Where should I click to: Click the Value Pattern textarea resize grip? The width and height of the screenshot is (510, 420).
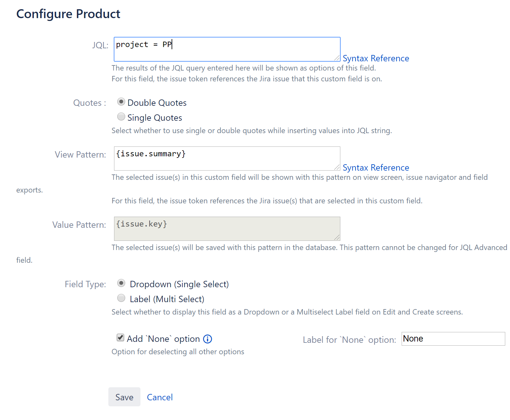click(337, 238)
